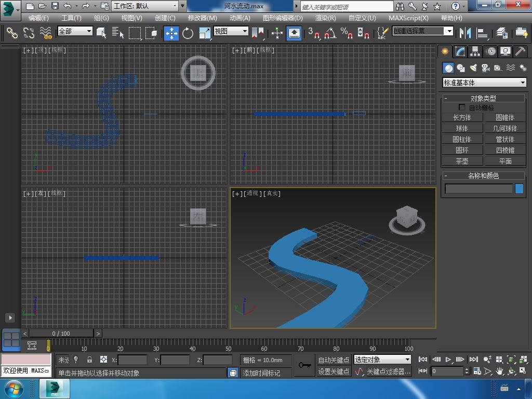Open the 工作区 workspace dropdown

tap(145, 6)
